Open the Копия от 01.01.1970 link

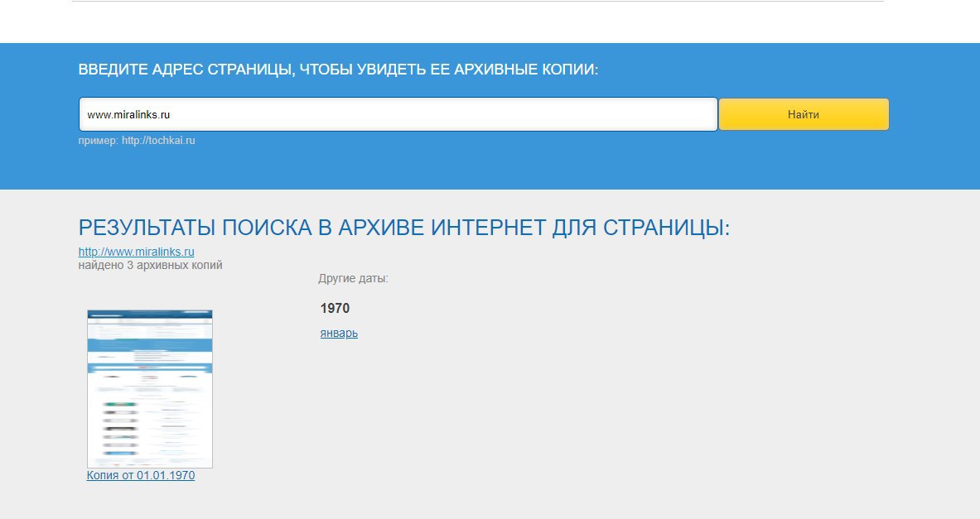coord(141,475)
